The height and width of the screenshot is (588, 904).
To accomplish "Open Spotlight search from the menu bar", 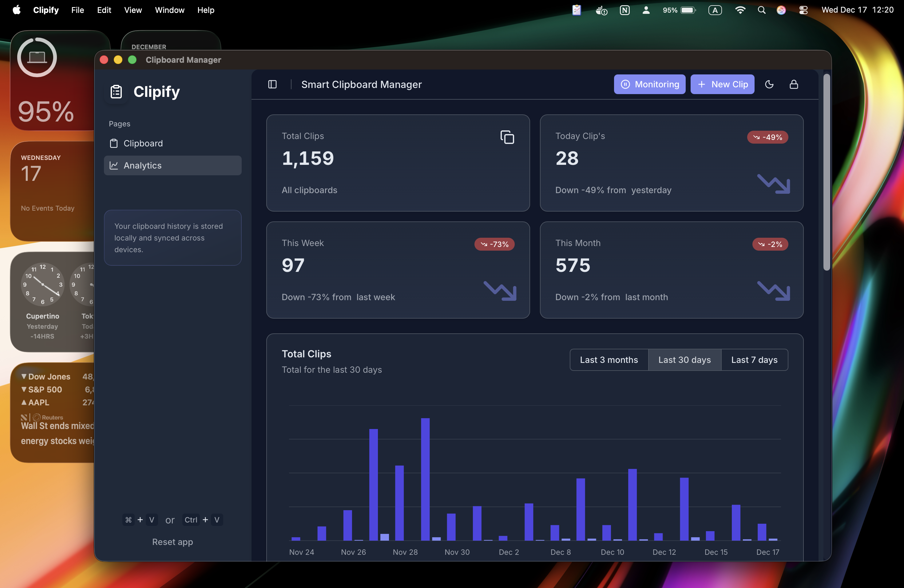I will pyautogui.click(x=761, y=10).
